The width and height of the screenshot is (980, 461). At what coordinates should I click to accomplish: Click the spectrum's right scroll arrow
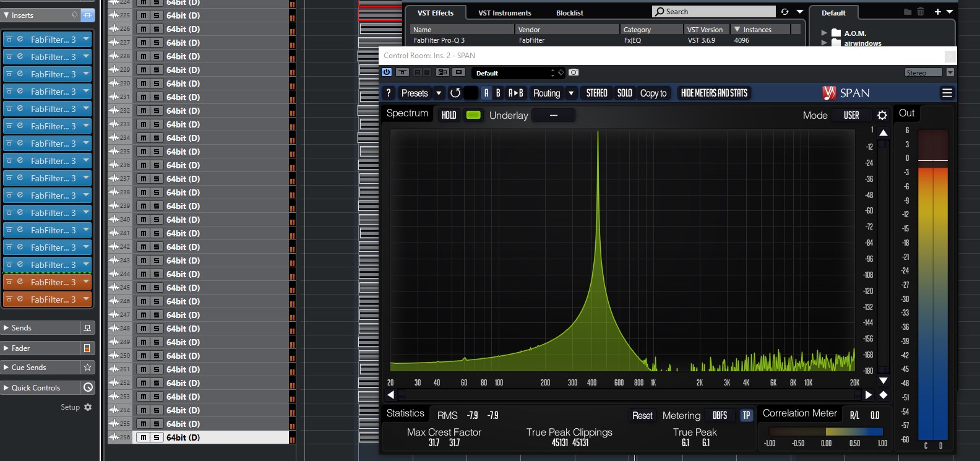(x=869, y=395)
